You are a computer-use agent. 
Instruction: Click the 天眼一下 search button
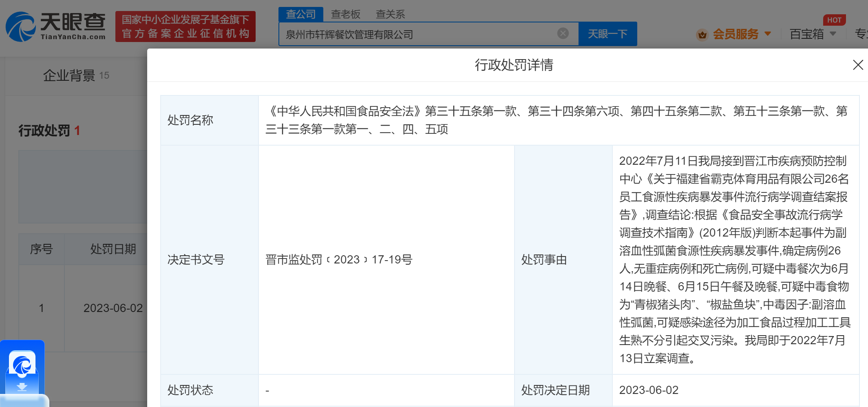click(x=607, y=33)
